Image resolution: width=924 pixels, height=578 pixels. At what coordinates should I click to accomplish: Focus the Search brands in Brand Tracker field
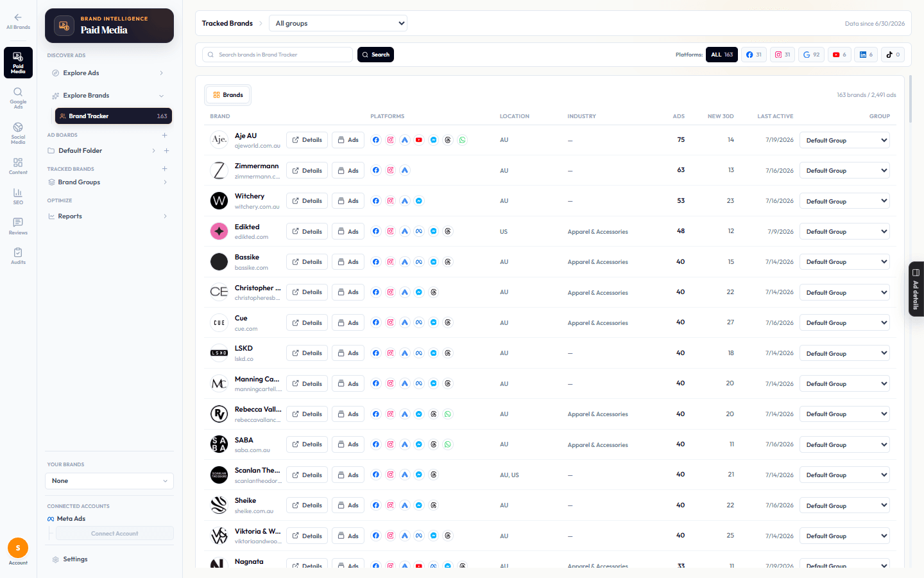click(x=277, y=55)
